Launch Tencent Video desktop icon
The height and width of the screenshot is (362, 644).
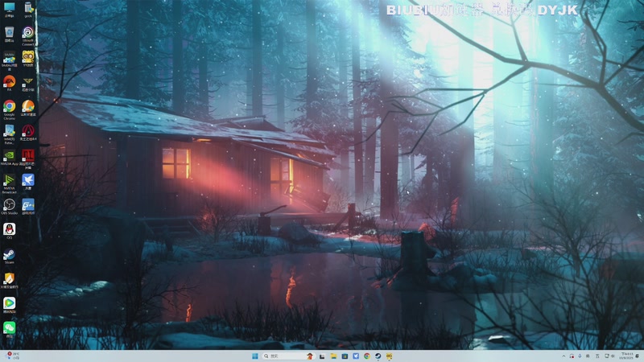pyautogui.click(x=9, y=306)
